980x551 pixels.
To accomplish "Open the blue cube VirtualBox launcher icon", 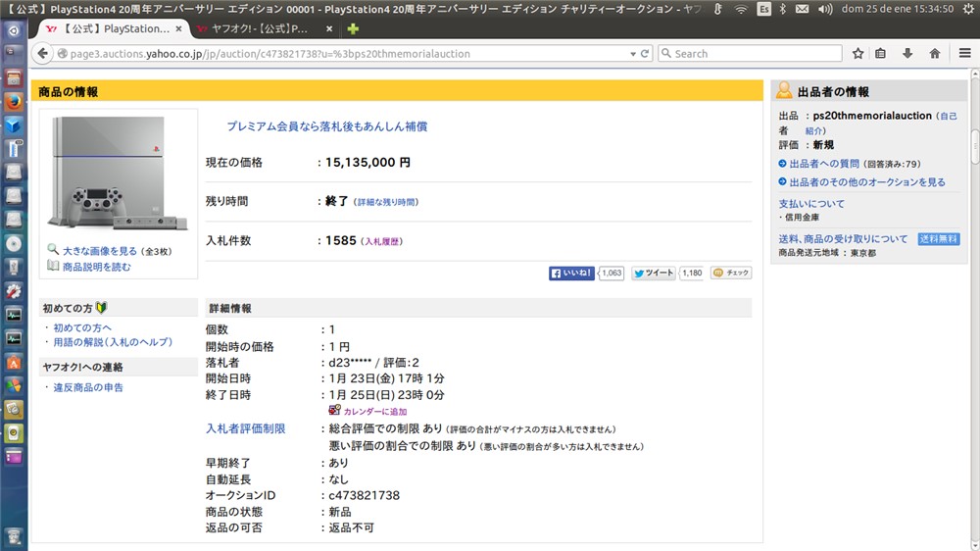I will tap(13, 125).
